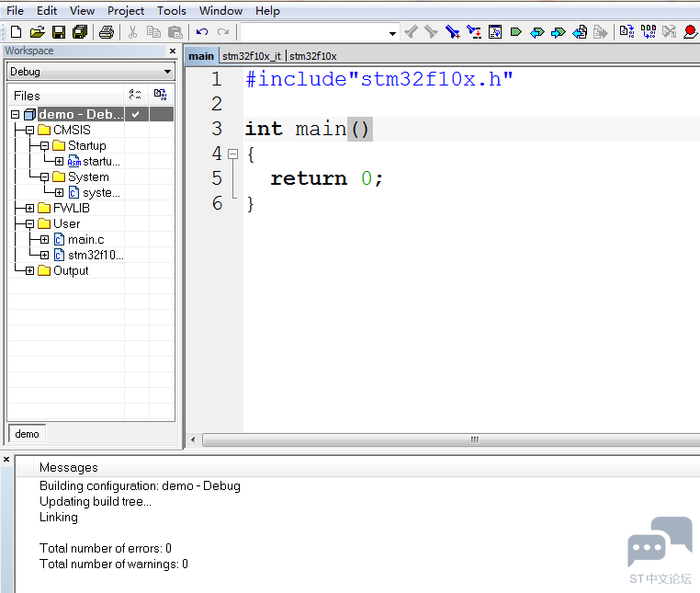Collapse the demo - Debug project node
Image resolution: width=700 pixels, height=593 pixels.
coord(16,114)
